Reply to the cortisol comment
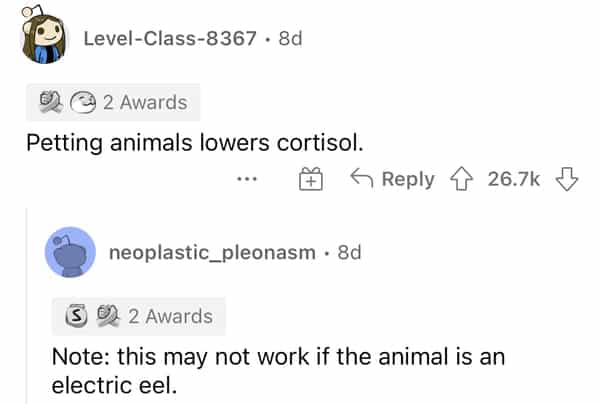The height and width of the screenshot is (404, 599). [393, 179]
